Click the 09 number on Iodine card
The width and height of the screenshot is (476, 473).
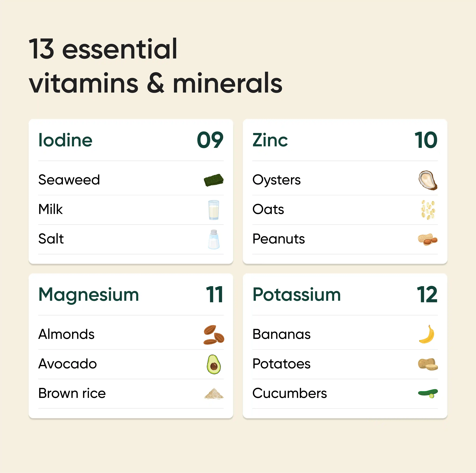(x=210, y=140)
